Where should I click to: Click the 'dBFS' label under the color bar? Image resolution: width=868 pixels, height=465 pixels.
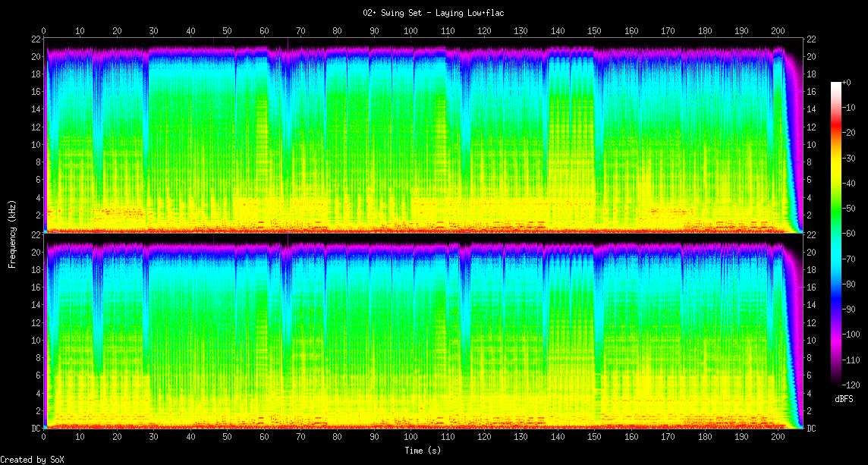point(843,399)
